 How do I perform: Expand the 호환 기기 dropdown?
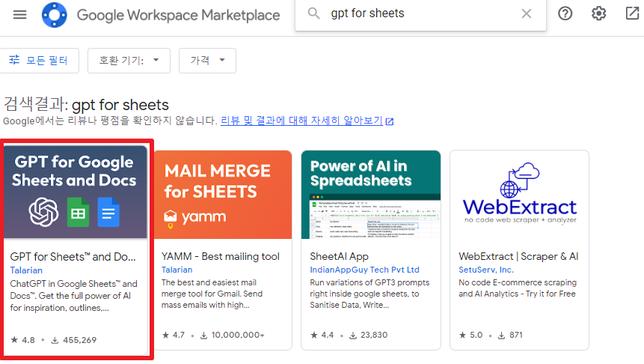tap(129, 61)
